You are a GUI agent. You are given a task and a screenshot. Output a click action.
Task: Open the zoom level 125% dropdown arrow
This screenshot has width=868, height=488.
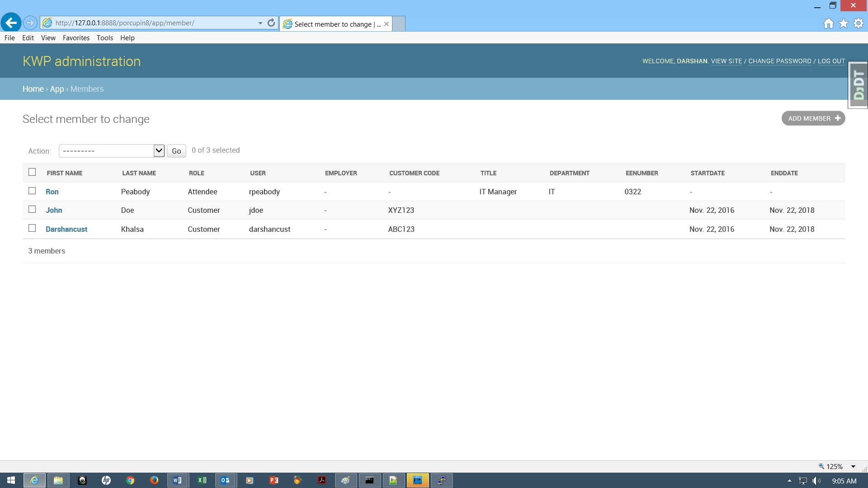(853, 466)
